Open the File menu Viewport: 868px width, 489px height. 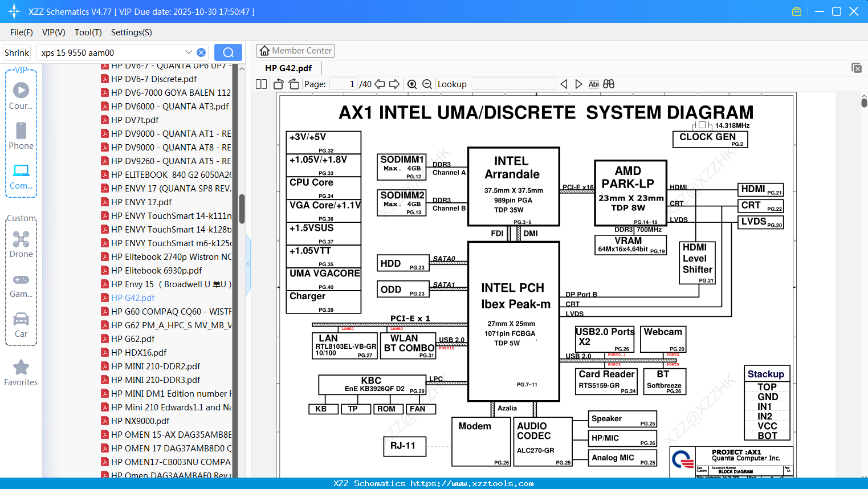22,32
